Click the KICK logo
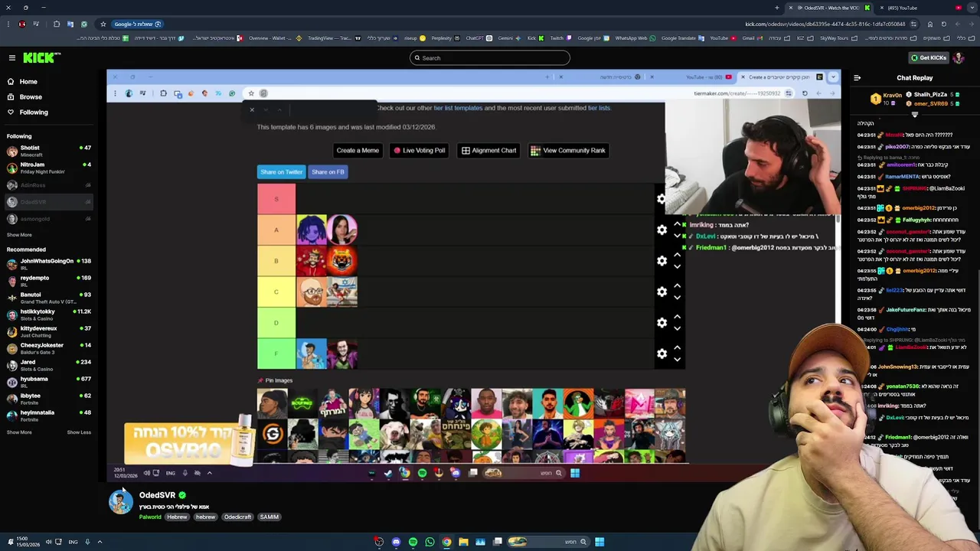The width and height of the screenshot is (980, 551). 41,57
